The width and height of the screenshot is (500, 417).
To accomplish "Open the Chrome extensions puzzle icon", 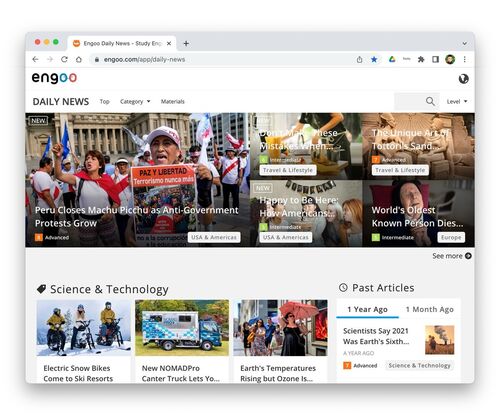I will tap(421, 59).
